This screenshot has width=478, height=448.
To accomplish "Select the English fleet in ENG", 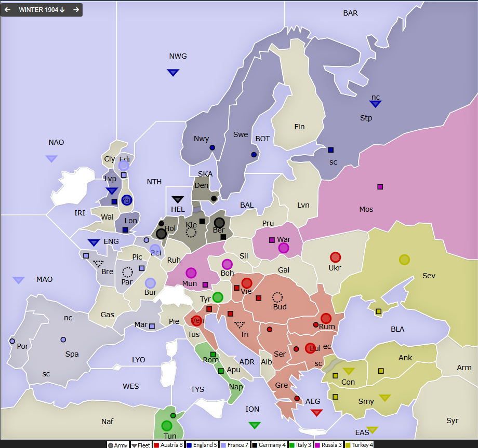I will [x=94, y=242].
